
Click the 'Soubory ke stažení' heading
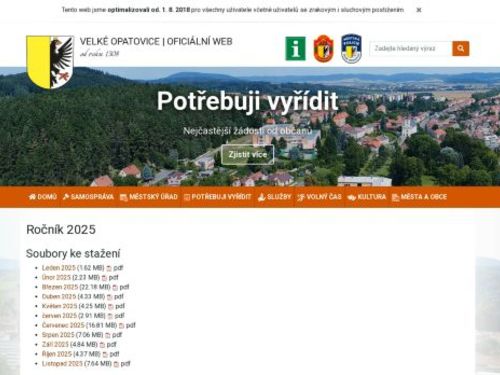pos(73,254)
